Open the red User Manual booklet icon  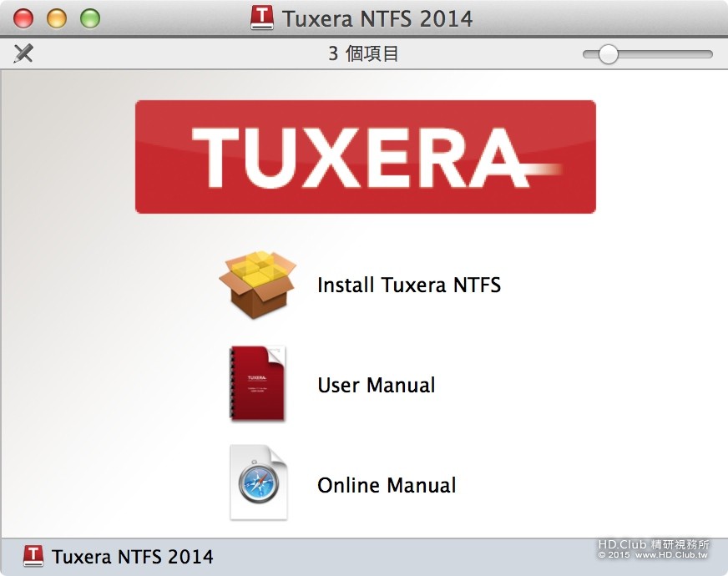(257, 384)
